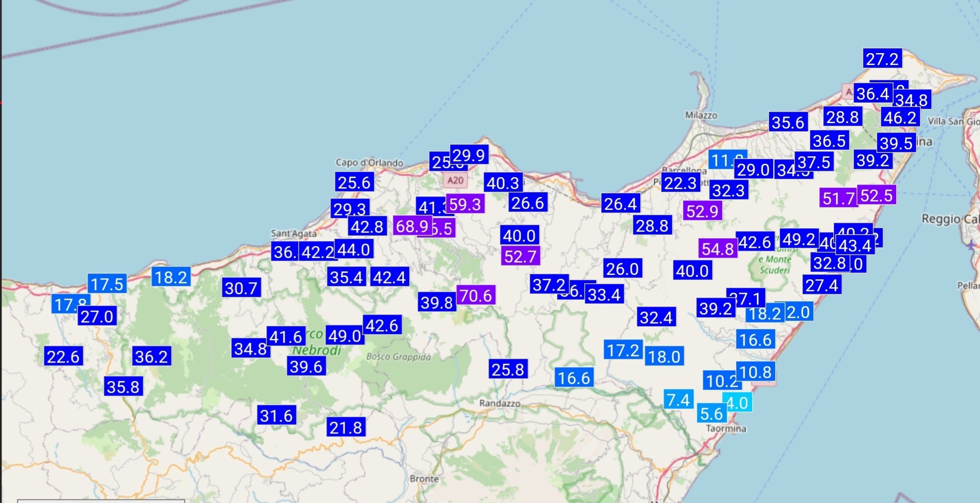Viewport: 980px width, 503px height.
Task: Open the 5.6 marker above Taormina
Action: (x=711, y=413)
